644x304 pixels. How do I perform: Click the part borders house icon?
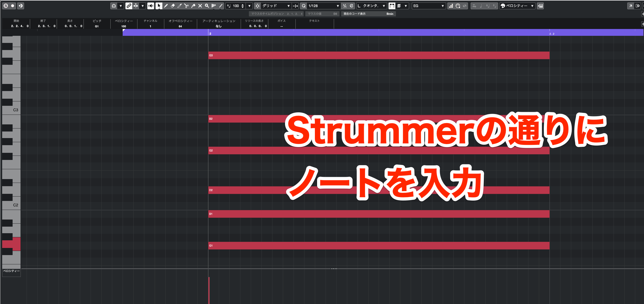point(114,6)
